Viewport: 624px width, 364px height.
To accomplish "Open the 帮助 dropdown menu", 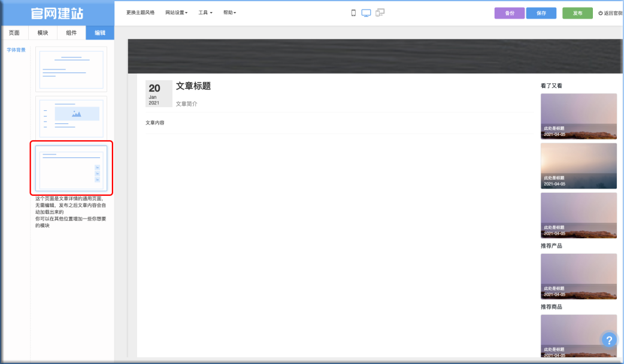I will tap(229, 13).
